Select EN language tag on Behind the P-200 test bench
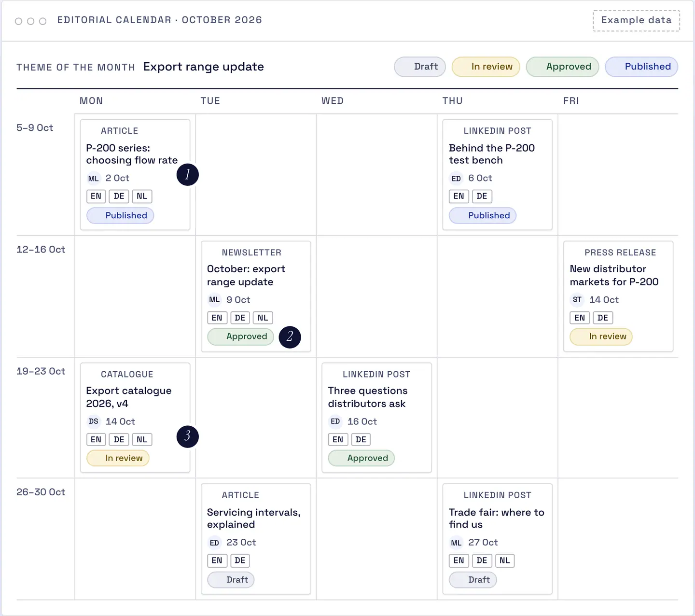Viewport: 695px width, 616px height. click(459, 196)
